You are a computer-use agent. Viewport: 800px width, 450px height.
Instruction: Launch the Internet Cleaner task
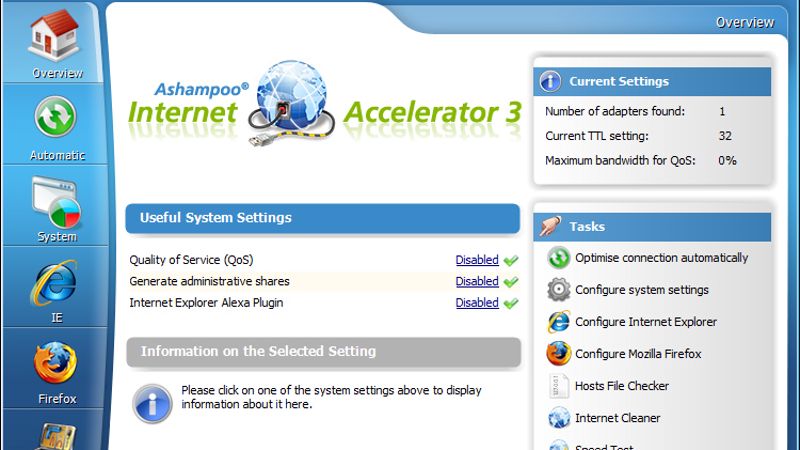click(x=617, y=418)
